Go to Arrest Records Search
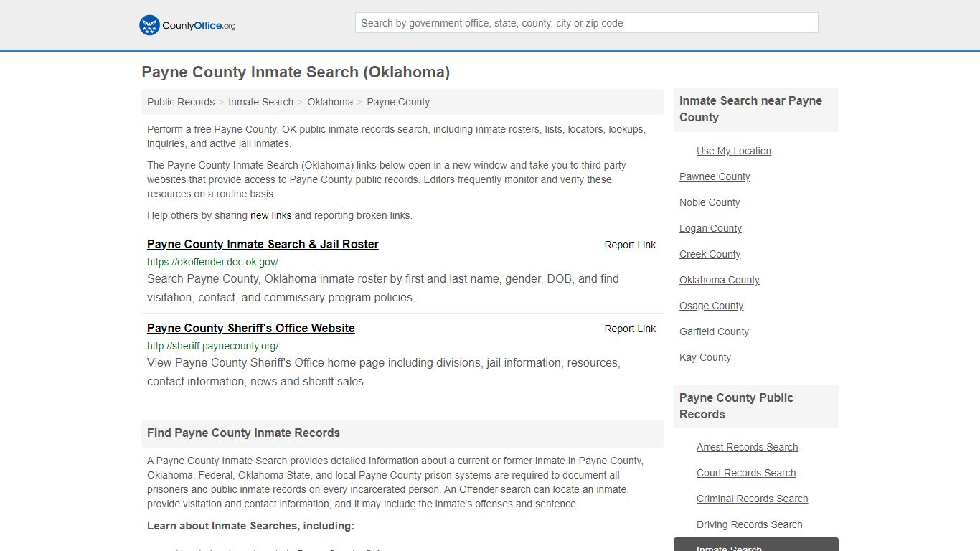The height and width of the screenshot is (551, 980). 747,447
